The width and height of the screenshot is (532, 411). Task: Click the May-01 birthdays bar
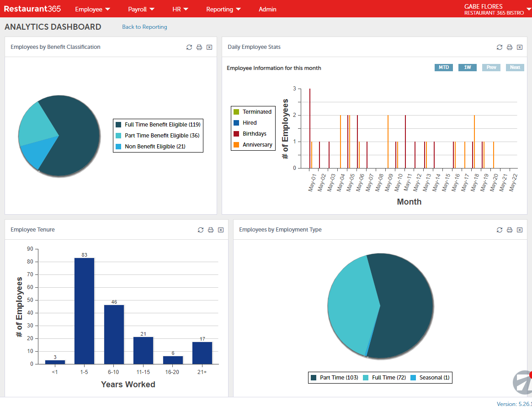point(310,128)
